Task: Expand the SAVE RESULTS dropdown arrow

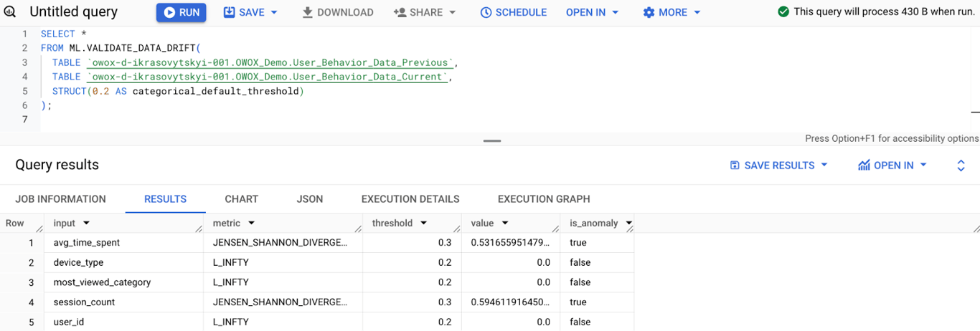Action: click(824, 165)
